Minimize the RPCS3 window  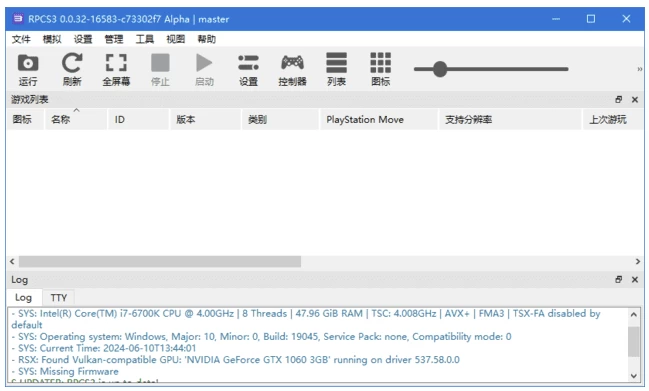pos(556,19)
